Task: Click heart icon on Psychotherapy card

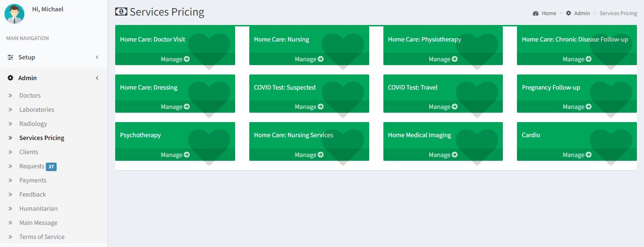Action: click(x=209, y=147)
